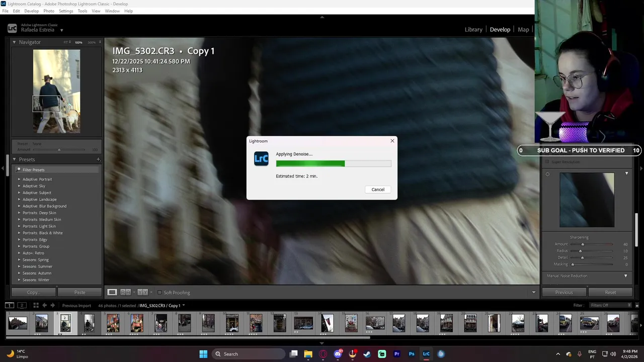This screenshot has height=362, width=644.
Task: Open the toolbar content dropdown arrow
Action: 534,292
